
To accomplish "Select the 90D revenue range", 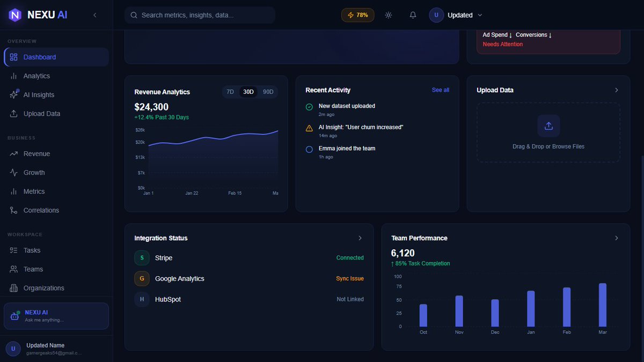I will pyautogui.click(x=268, y=92).
